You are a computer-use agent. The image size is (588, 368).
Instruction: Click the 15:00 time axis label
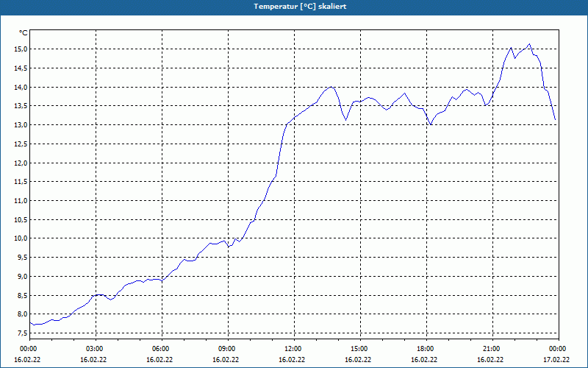click(360, 349)
